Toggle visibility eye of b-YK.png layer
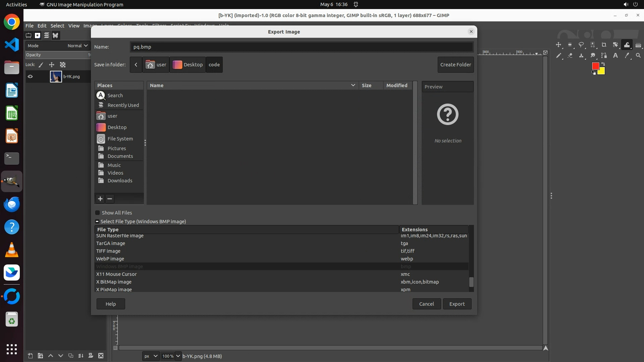644x362 pixels. click(x=30, y=76)
